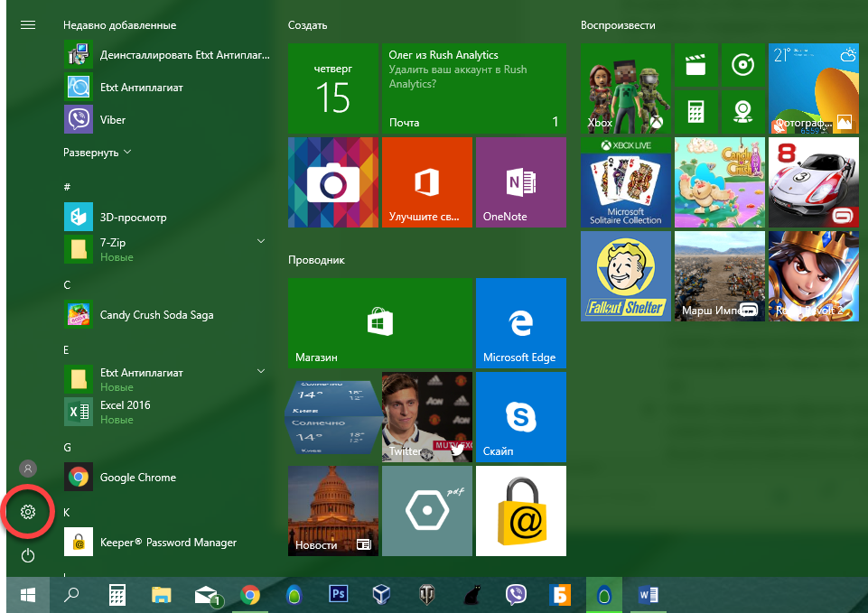Open the calendar tile showing четверг 15
The image size is (868, 613).
click(x=332, y=88)
